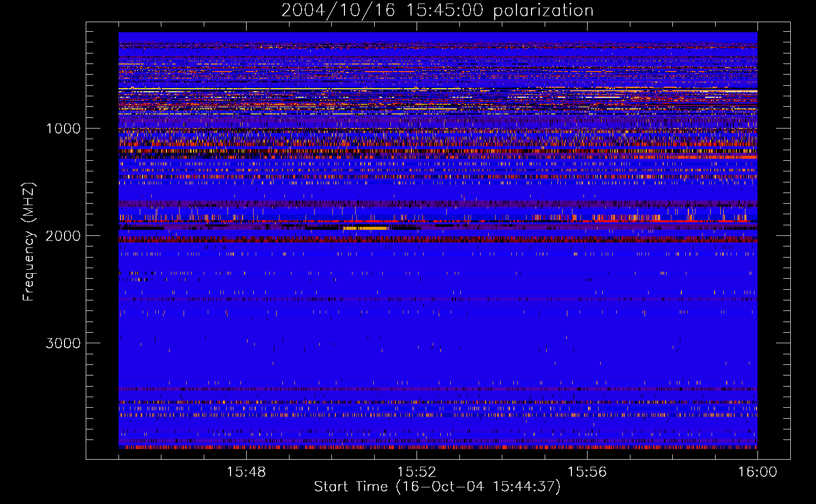Click the 1000 frequency tick label
This screenshot has width=816, height=504.
(63, 129)
